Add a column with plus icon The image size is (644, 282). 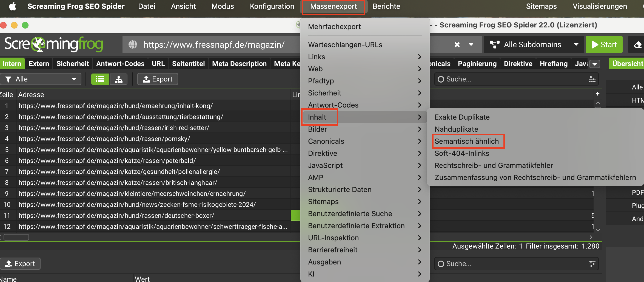coord(597,94)
